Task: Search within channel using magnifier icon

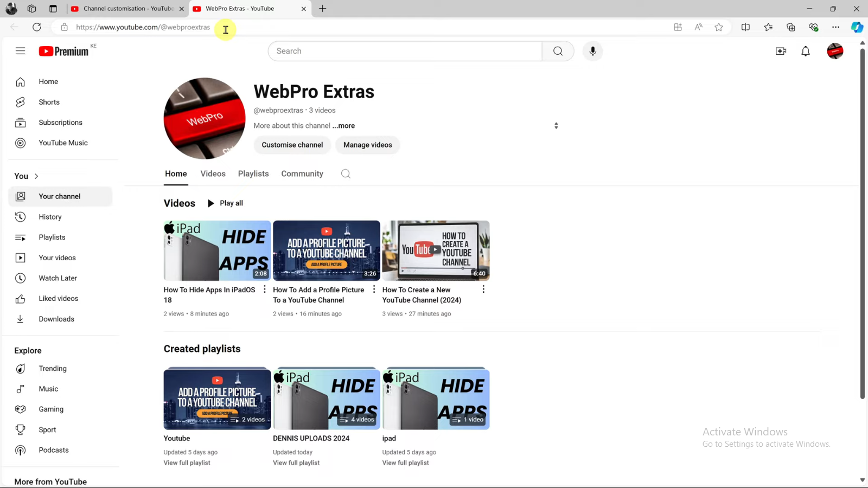Action: (346, 174)
